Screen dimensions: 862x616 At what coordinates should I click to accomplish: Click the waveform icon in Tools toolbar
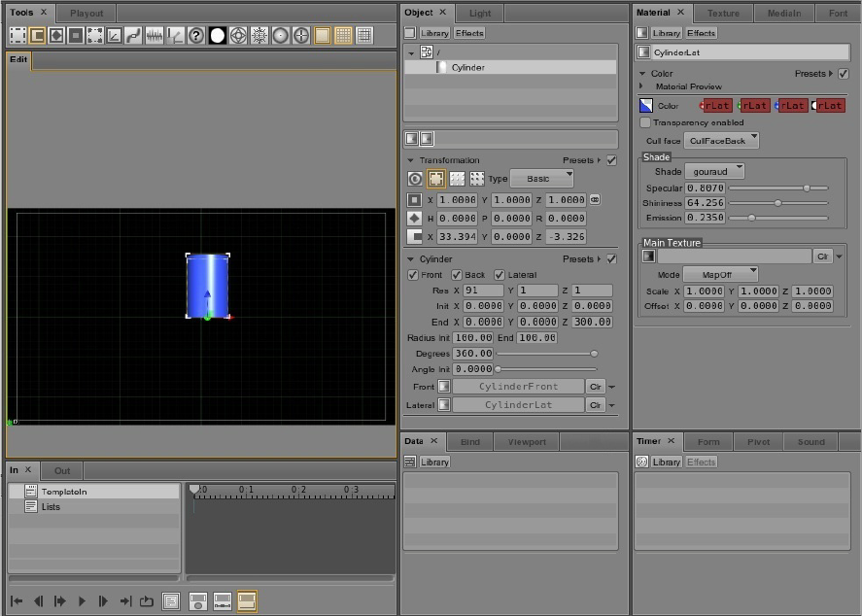(154, 36)
